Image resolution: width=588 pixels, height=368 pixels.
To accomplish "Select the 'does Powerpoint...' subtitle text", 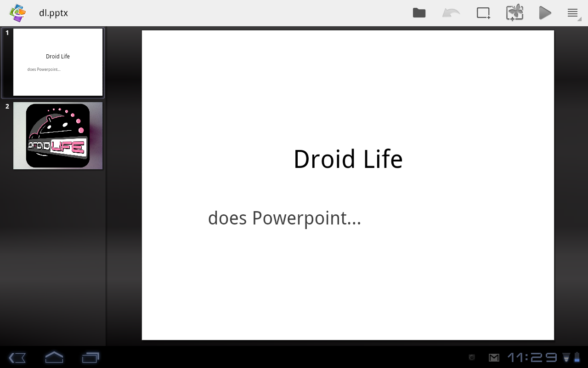I will click(x=284, y=218).
